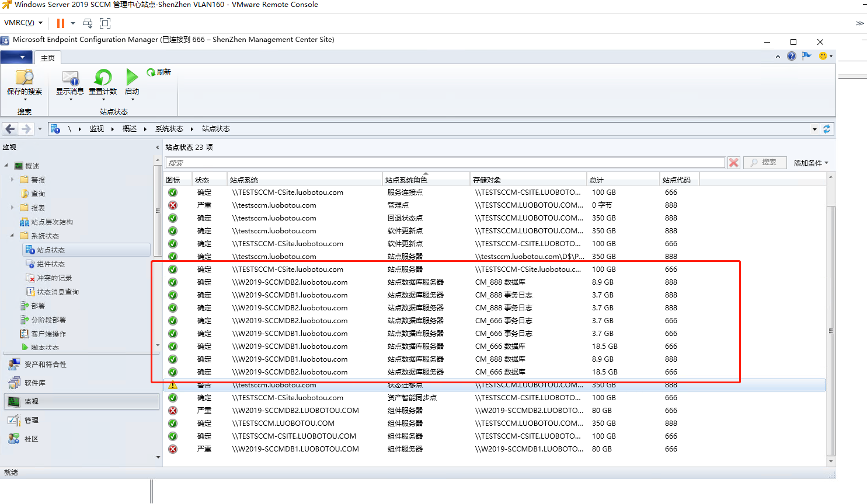Click the warning icon of the 状态迁移点 row
This screenshot has width=867, height=504.
tap(173, 386)
